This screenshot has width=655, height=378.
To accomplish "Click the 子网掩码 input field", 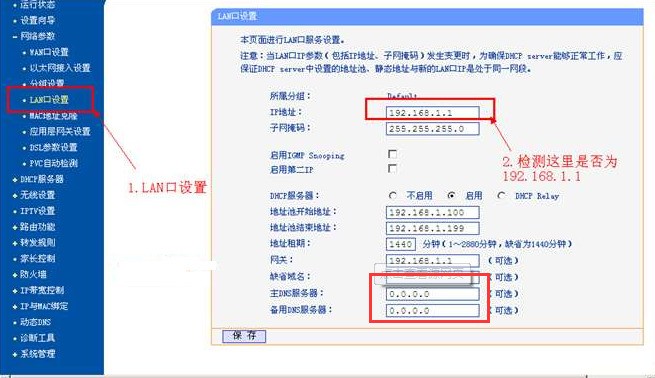I will [432, 129].
